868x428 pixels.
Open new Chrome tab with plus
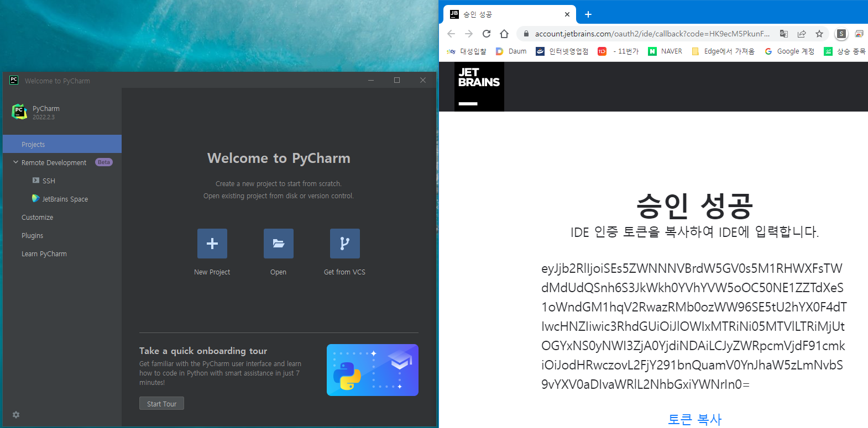click(588, 14)
